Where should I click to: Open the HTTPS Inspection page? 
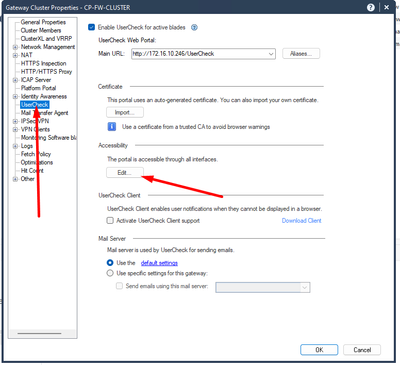(x=43, y=63)
